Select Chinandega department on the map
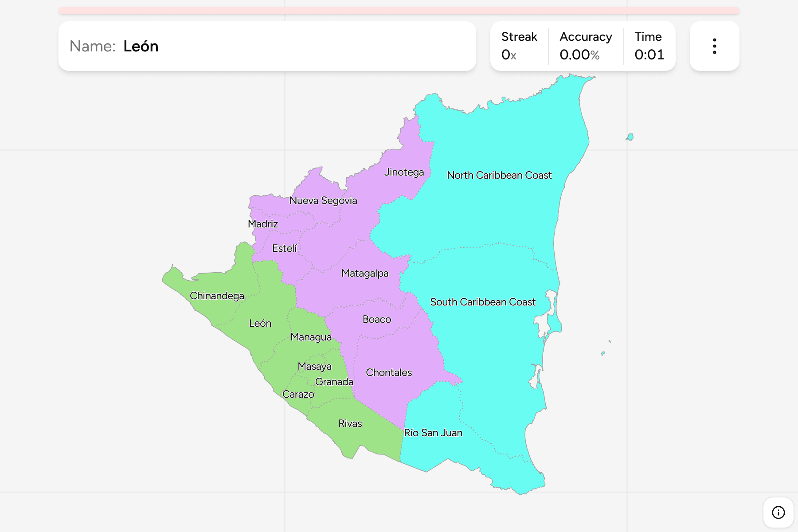This screenshot has width=798, height=532. point(217,296)
